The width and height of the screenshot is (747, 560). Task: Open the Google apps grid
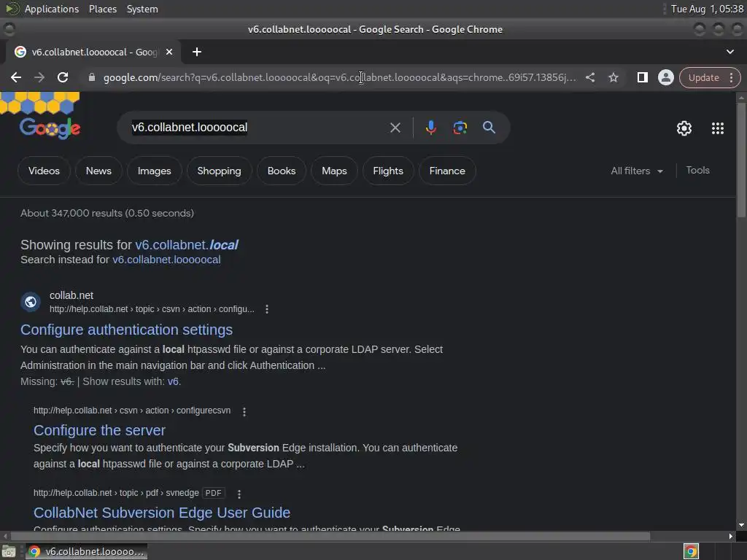click(718, 128)
